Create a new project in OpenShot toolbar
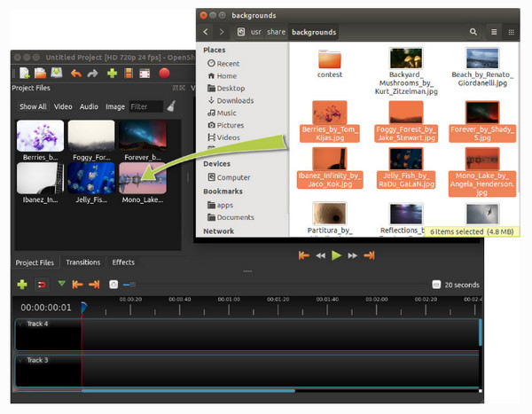The image size is (532, 414). coord(25,73)
